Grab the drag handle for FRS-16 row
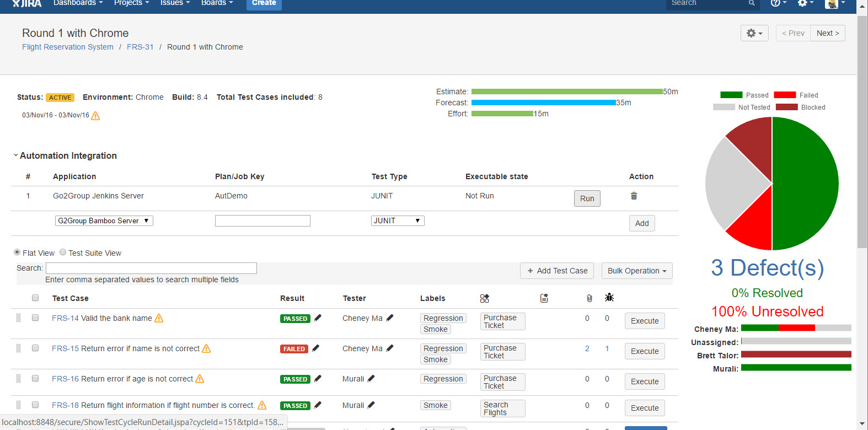Image resolution: width=868 pixels, height=430 pixels. 18,378
